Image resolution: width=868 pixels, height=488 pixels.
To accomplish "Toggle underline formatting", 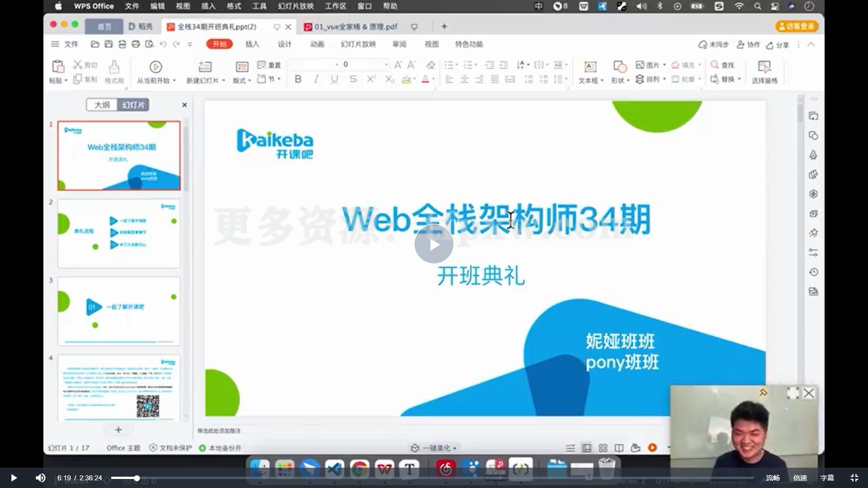I will [x=334, y=80].
